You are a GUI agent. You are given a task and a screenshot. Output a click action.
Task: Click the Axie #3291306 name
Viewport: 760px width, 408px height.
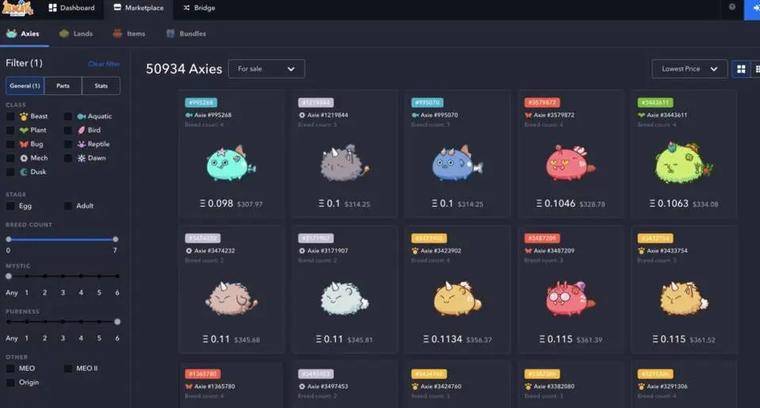coord(667,387)
